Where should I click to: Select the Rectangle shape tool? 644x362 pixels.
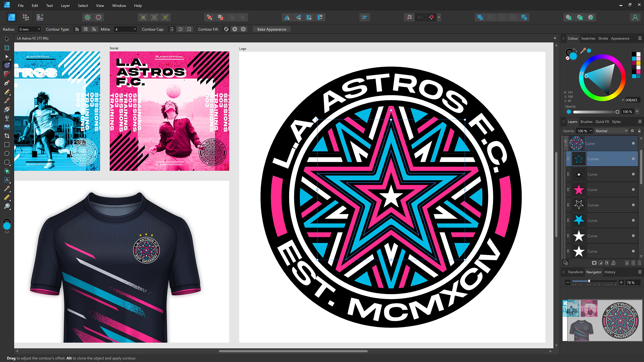(x=7, y=145)
